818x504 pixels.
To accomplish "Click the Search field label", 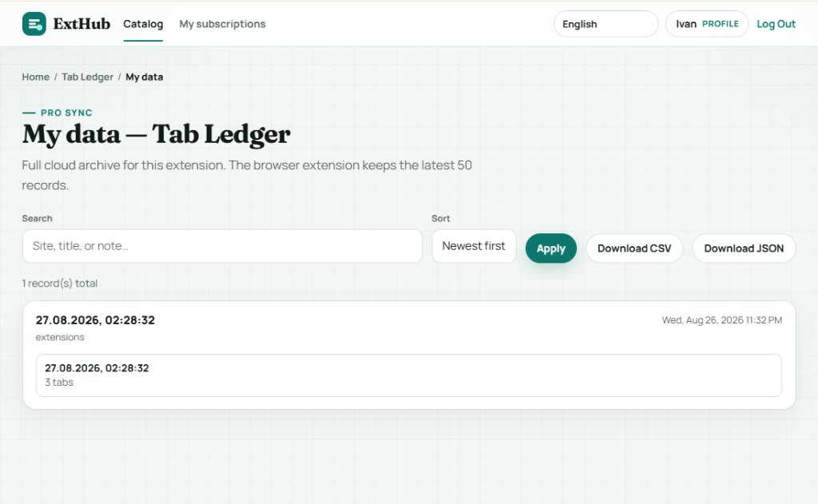I will coord(37,219).
